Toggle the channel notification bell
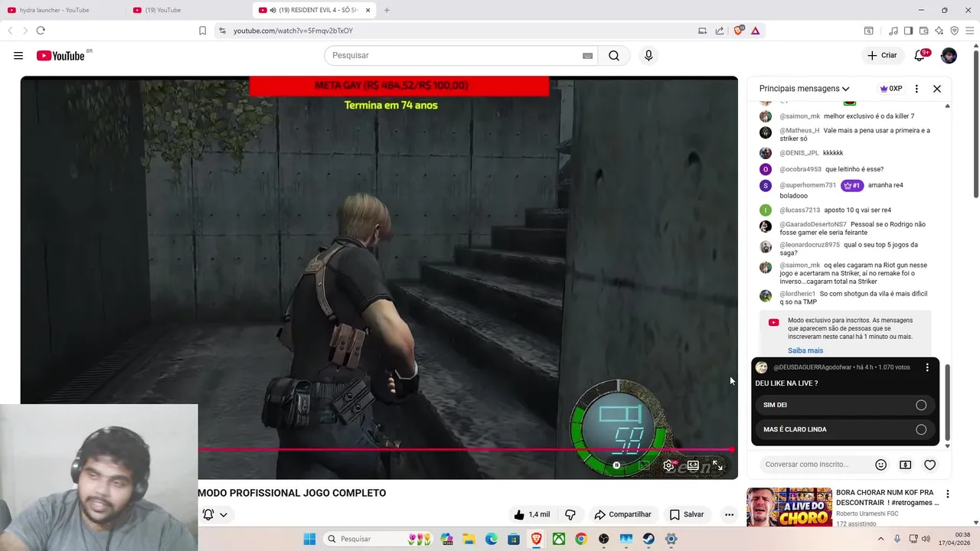This screenshot has height=551, width=980. [x=207, y=514]
